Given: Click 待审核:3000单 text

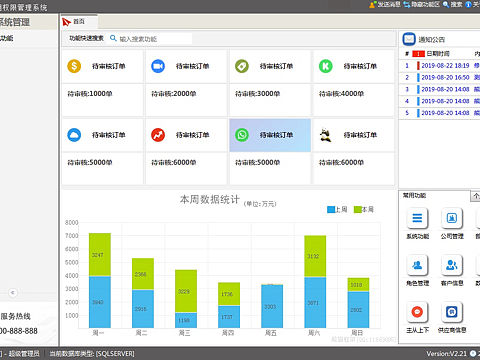Looking at the screenshot, I should (x=258, y=94).
